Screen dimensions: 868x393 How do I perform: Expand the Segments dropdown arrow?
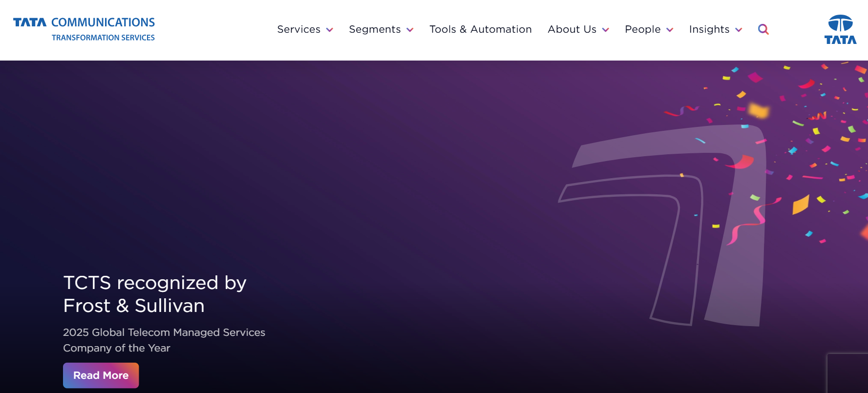click(x=410, y=30)
